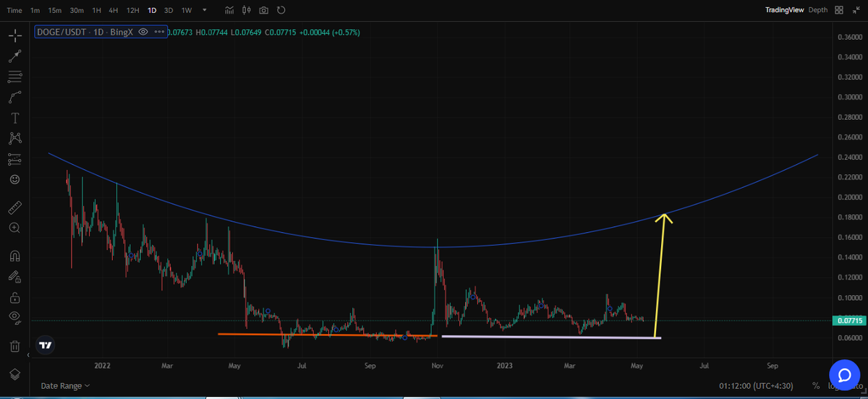Open the Date Range dropdown

click(65, 386)
